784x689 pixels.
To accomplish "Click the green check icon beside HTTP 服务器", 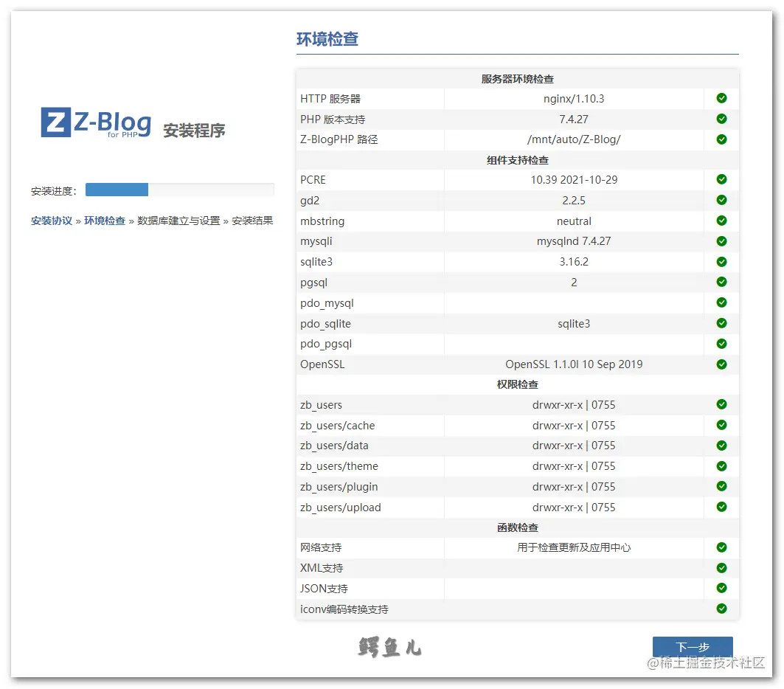I will [721, 98].
